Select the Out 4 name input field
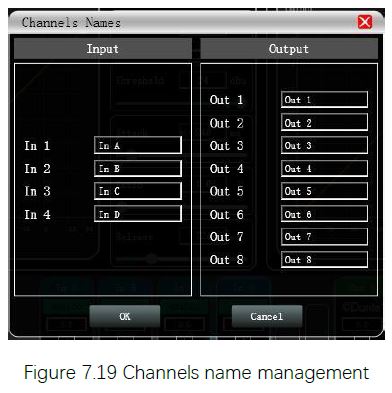 click(x=324, y=168)
